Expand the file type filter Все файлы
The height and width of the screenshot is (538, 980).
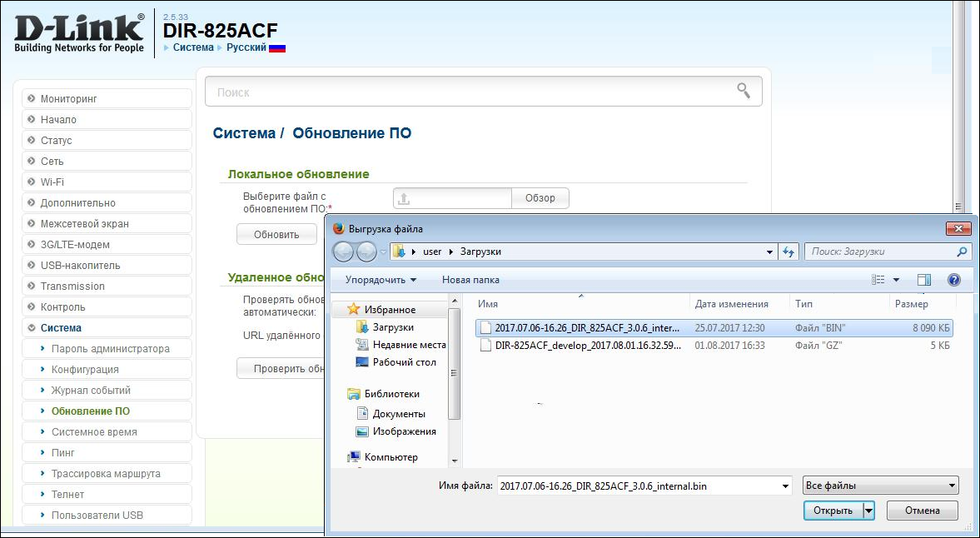880,486
